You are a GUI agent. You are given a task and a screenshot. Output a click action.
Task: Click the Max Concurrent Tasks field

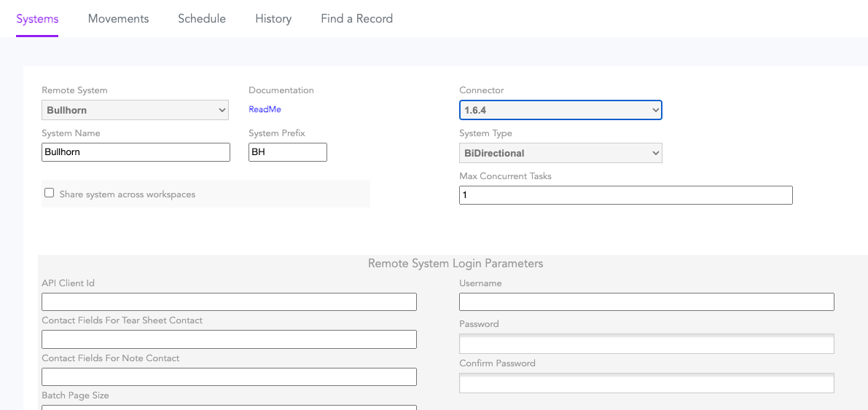tap(626, 195)
